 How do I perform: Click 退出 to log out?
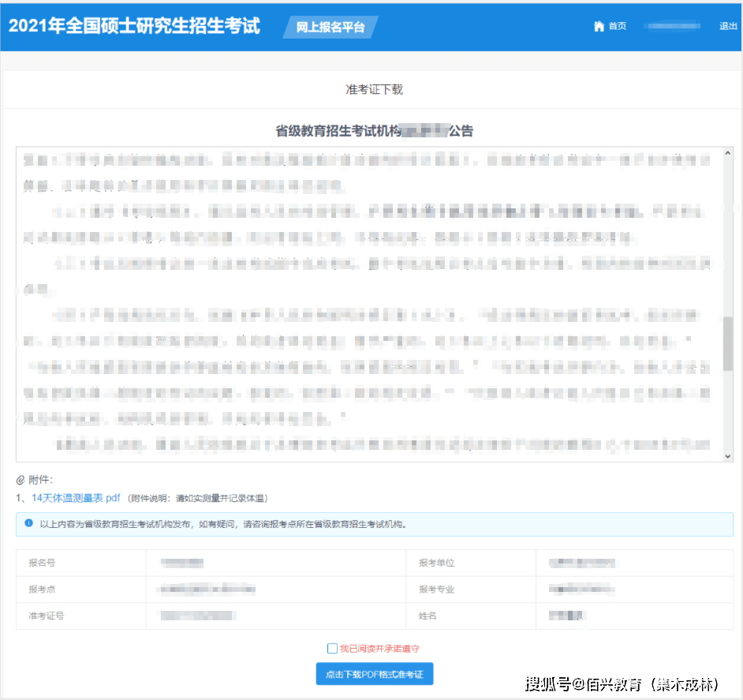point(728,26)
